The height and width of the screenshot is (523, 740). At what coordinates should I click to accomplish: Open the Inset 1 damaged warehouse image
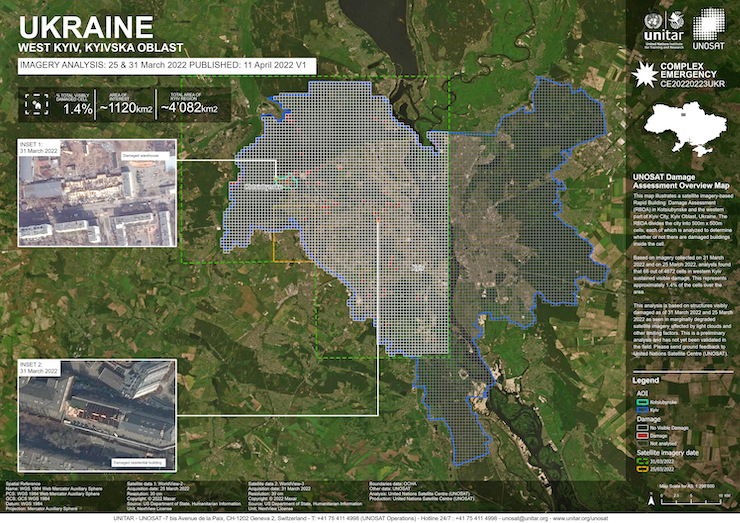96,193
